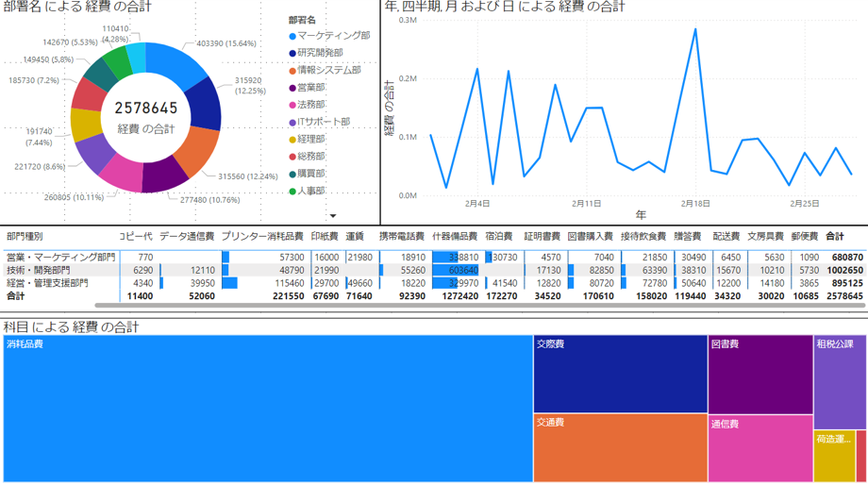The width and height of the screenshot is (868, 485).
Task: Select the 営業・マーケティング部門 row
Action: 433,258
